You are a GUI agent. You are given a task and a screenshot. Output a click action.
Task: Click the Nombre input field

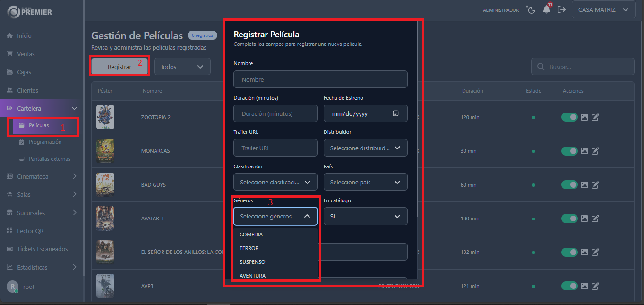pyautogui.click(x=320, y=79)
